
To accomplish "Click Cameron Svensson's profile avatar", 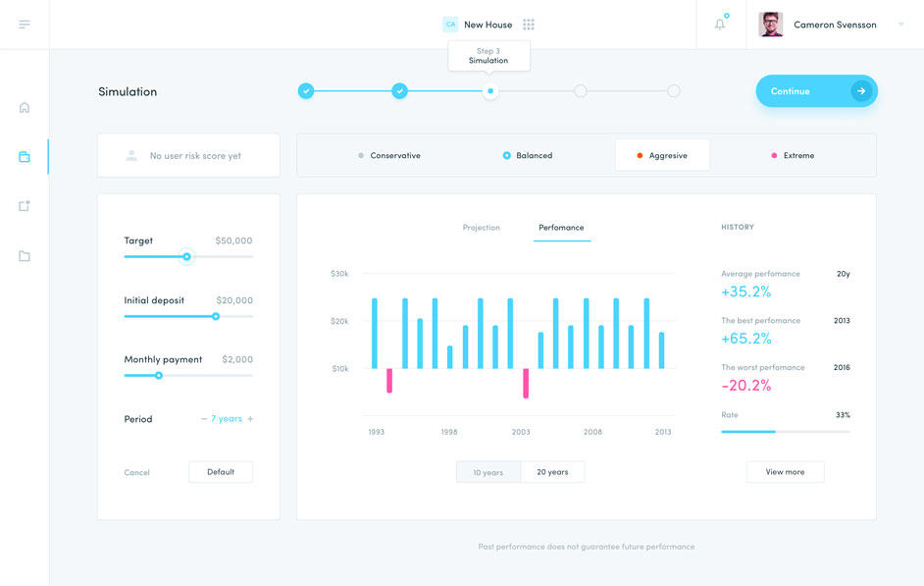I will pos(771,25).
